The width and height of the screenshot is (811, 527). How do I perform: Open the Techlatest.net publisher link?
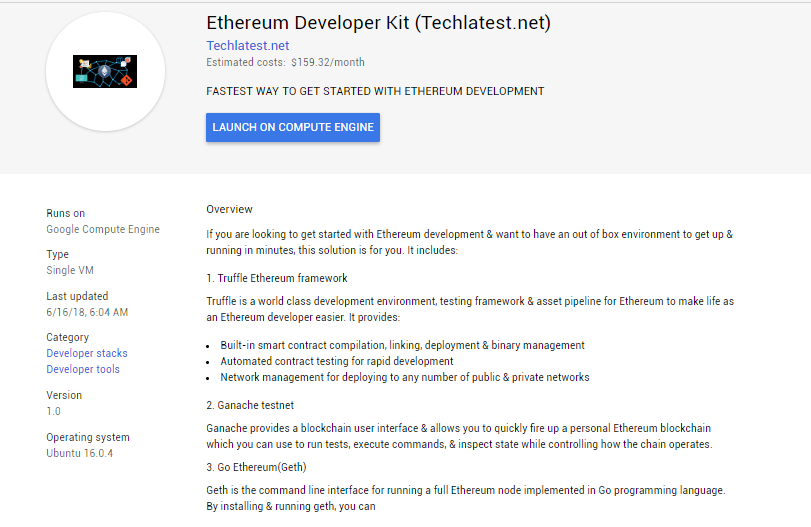[247, 45]
